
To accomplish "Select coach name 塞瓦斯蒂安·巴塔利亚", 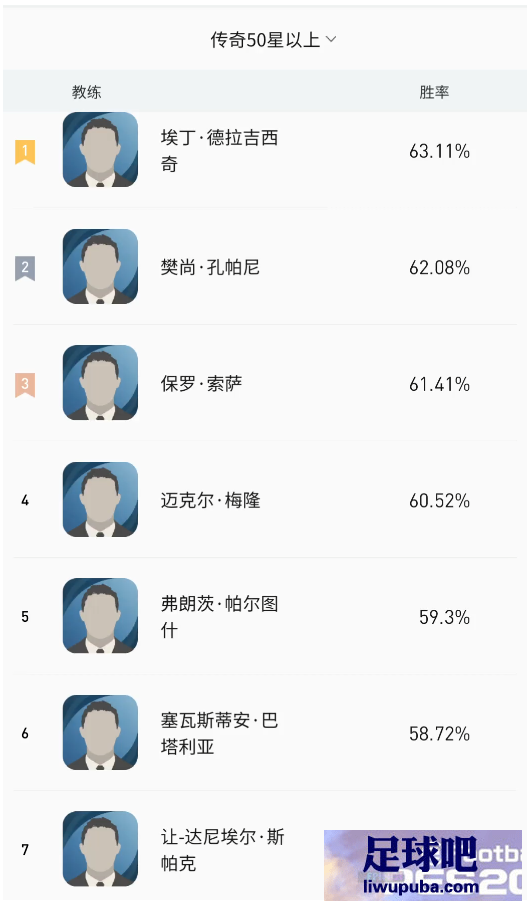I will point(220,734).
